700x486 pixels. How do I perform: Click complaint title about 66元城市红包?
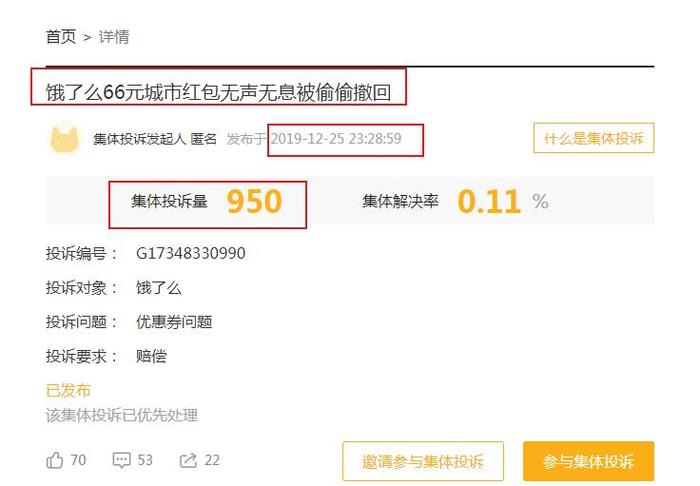click(218, 92)
